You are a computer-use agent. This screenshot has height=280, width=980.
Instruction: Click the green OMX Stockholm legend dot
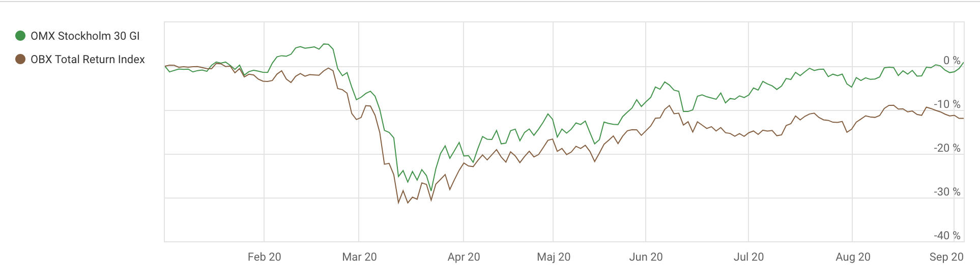20,36
